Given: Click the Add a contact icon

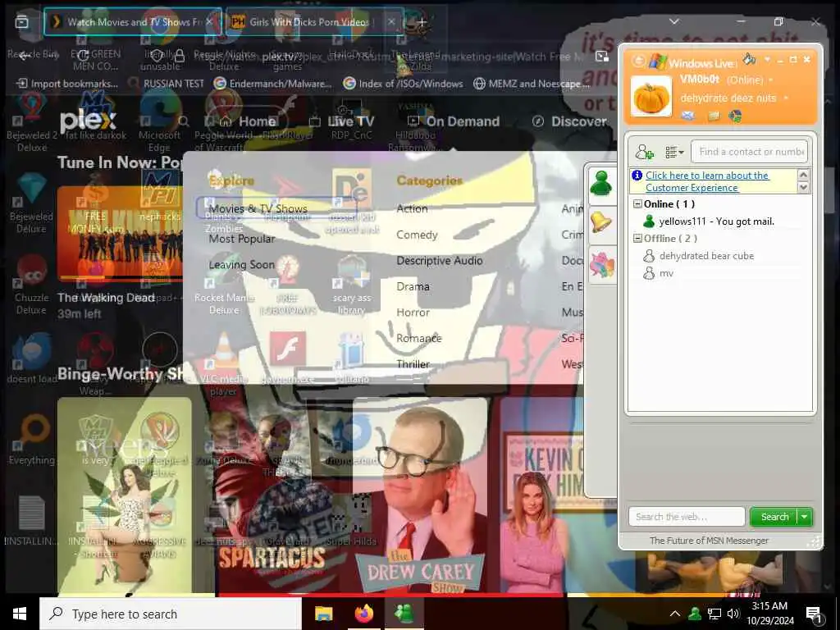Looking at the screenshot, I should click(x=644, y=152).
